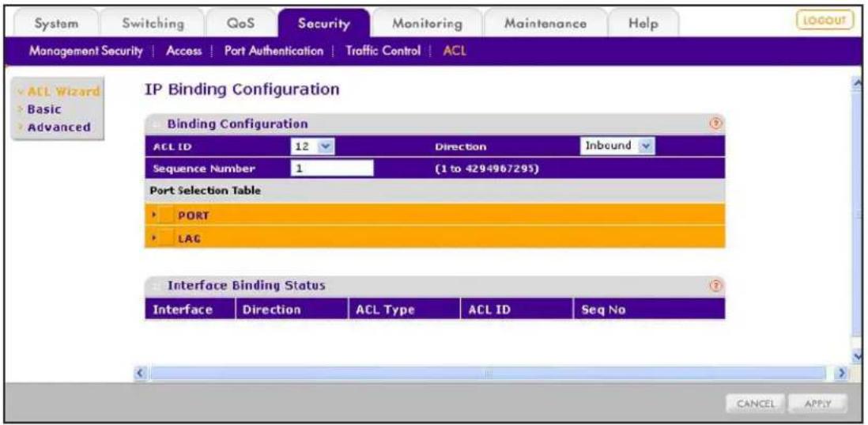Open the Access submenu
Image resolution: width=868 pixels, height=425 pixels.
point(184,51)
